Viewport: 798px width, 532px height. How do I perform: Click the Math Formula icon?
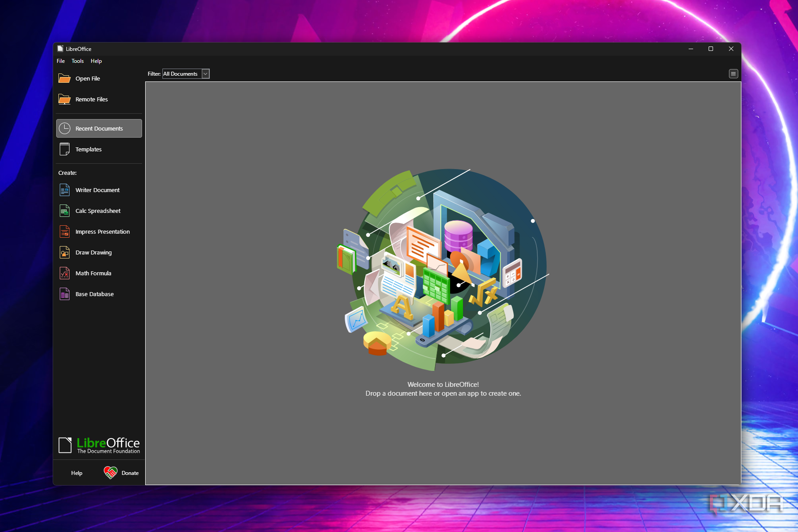point(65,273)
